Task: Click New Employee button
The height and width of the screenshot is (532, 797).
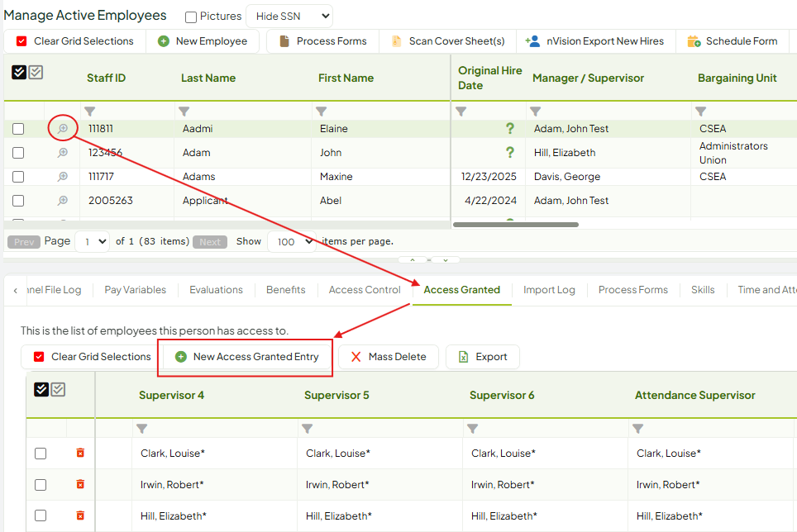Action: click(x=203, y=41)
